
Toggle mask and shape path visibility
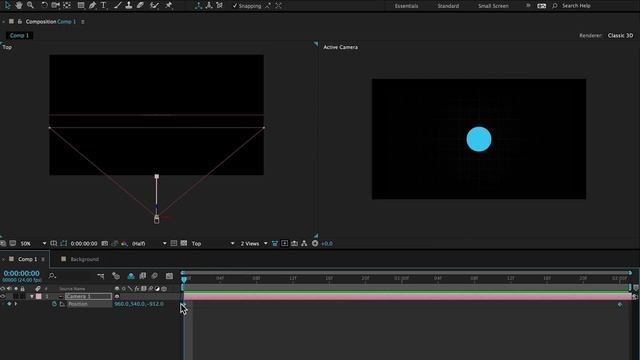[x=63, y=243]
